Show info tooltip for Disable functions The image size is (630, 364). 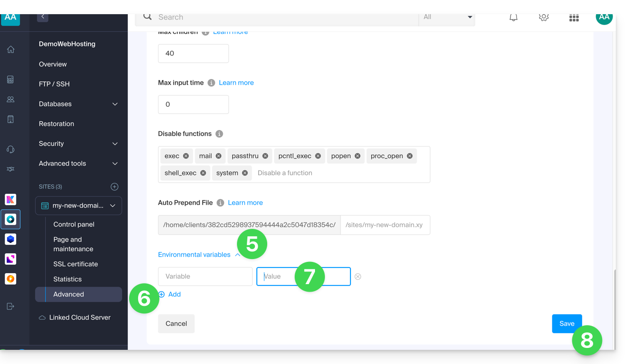(x=219, y=134)
